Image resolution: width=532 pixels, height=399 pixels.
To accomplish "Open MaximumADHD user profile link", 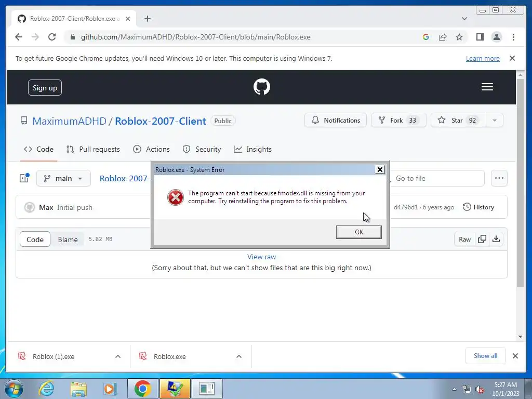I will [70, 121].
